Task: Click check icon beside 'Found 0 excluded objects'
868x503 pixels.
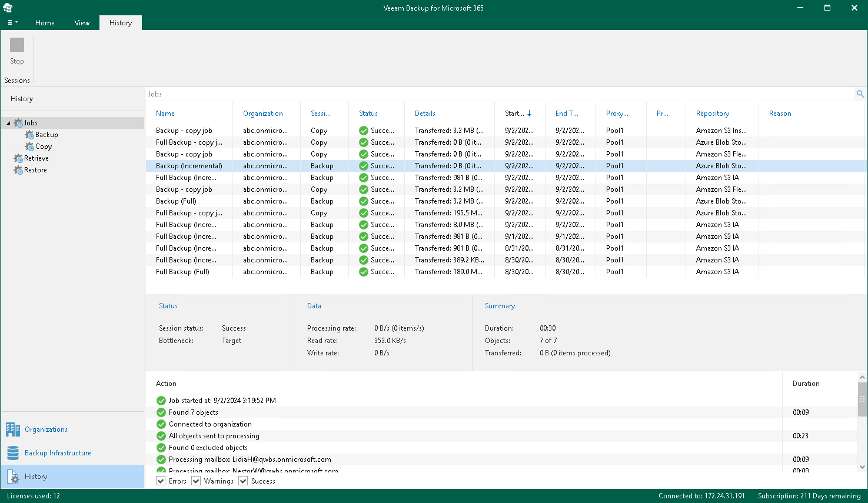Action: coord(161,448)
